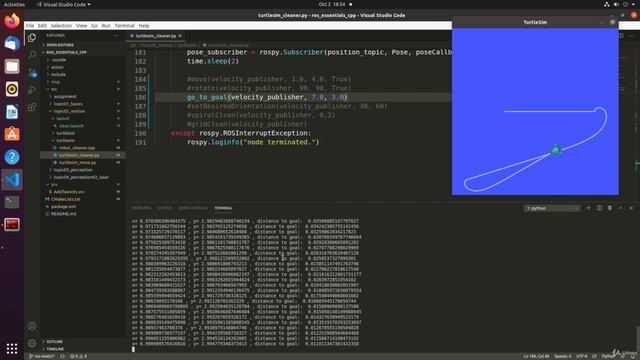640x360 pixels.
Task: Maximize the terminal panel with up chevron
Action: [x=620, y=208]
